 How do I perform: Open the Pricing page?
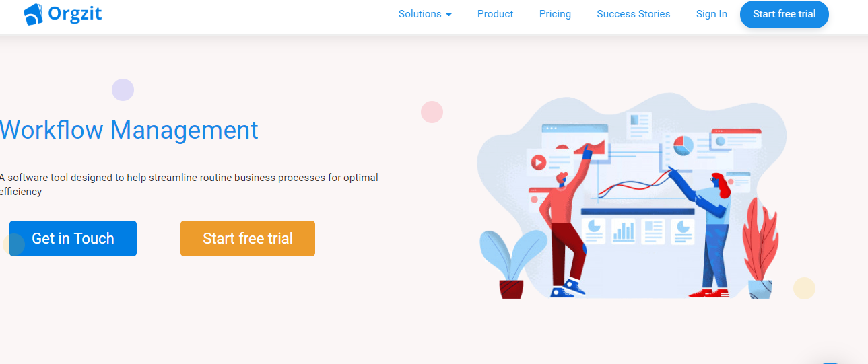[555, 14]
